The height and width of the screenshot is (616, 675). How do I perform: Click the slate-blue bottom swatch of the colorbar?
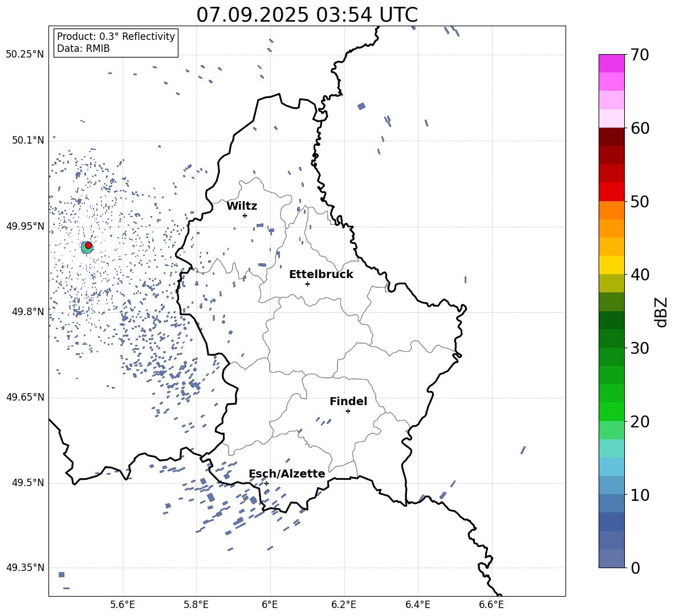[x=611, y=558]
